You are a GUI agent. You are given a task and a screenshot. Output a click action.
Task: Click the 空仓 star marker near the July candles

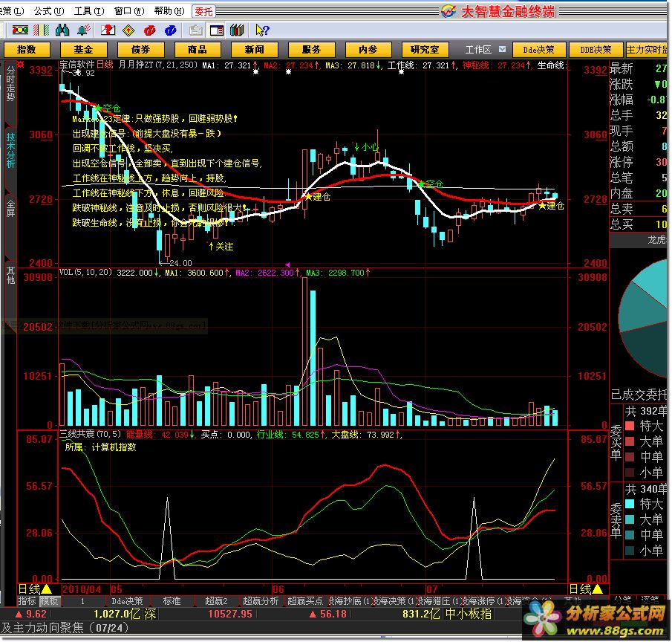[x=422, y=184]
